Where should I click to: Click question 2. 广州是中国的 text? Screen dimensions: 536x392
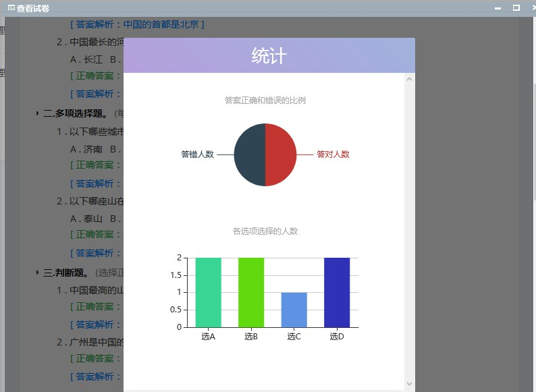click(90, 342)
